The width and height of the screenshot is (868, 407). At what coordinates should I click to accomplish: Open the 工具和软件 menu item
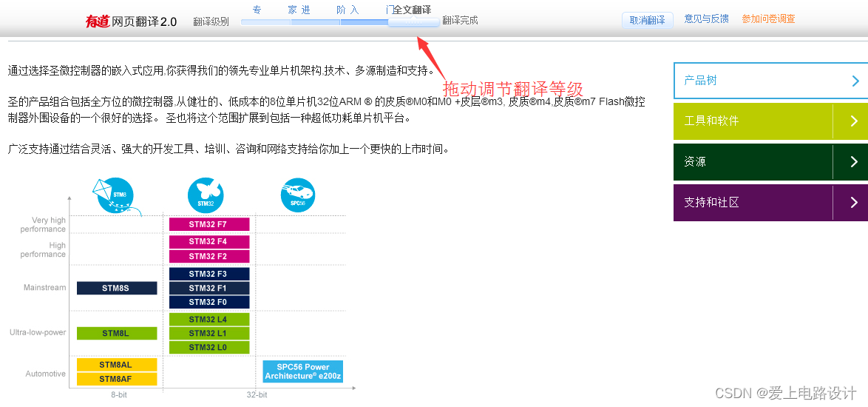(x=770, y=121)
